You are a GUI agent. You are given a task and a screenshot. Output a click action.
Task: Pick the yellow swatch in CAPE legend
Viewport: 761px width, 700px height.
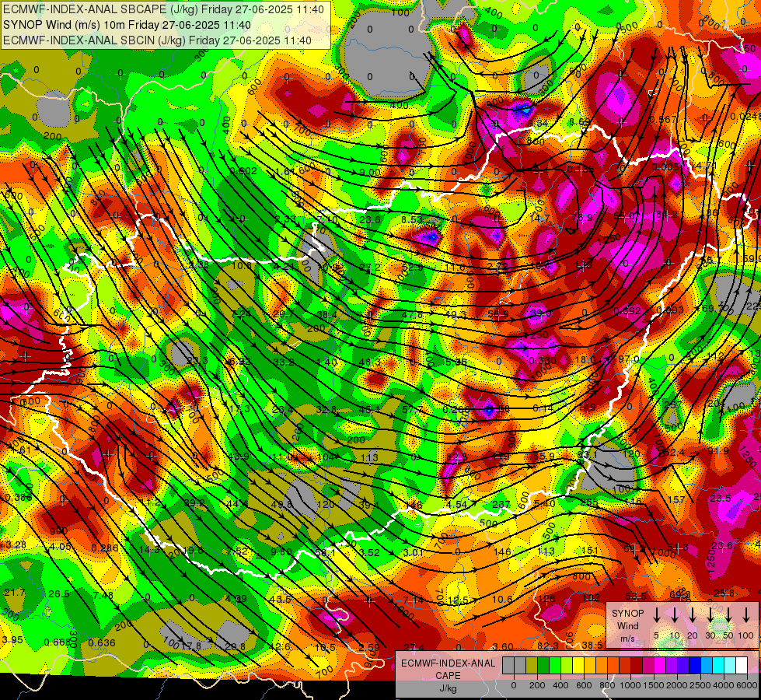(x=578, y=665)
